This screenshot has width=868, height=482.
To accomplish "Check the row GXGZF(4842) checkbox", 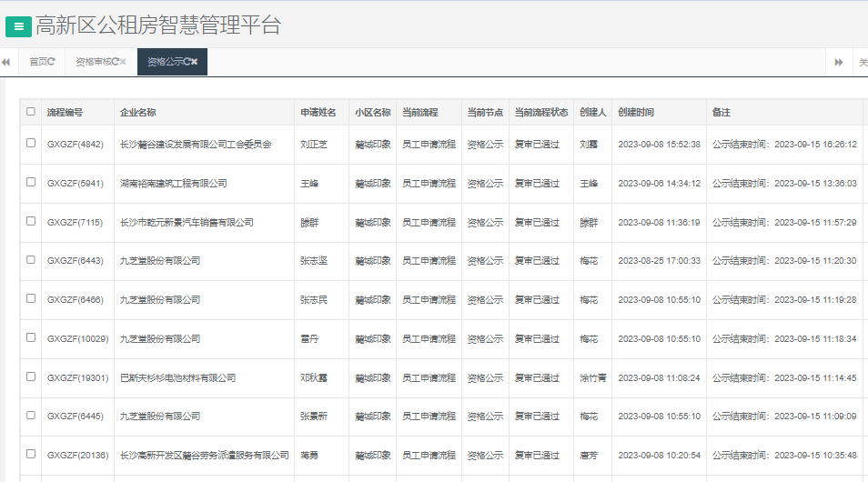I will point(31,143).
